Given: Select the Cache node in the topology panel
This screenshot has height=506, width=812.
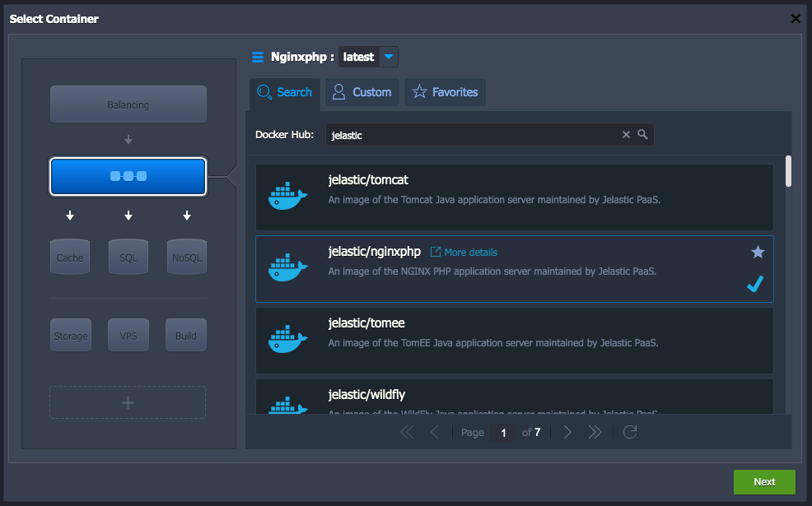Looking at the screenshot, I should coord(70,256).
